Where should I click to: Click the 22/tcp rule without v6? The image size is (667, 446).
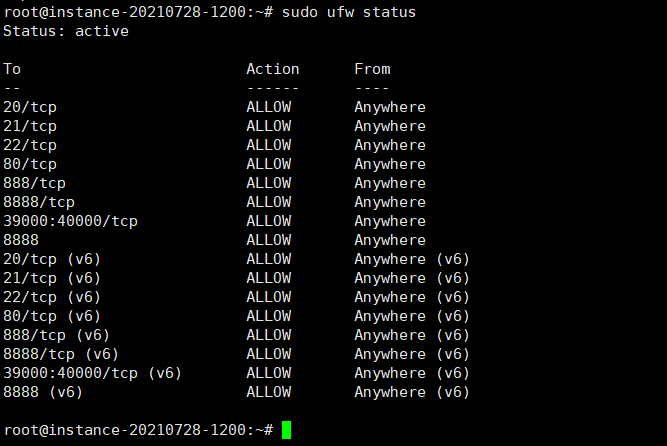(x=30, y=145)
